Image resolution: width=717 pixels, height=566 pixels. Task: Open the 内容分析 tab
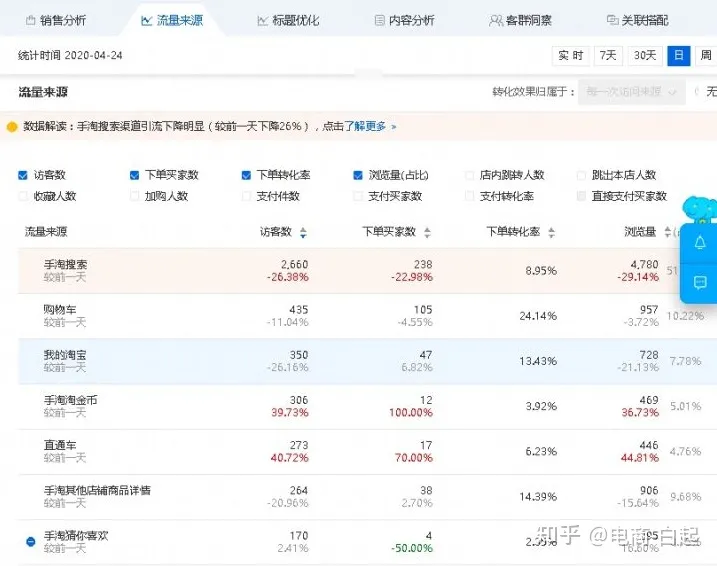click(404, 20)
